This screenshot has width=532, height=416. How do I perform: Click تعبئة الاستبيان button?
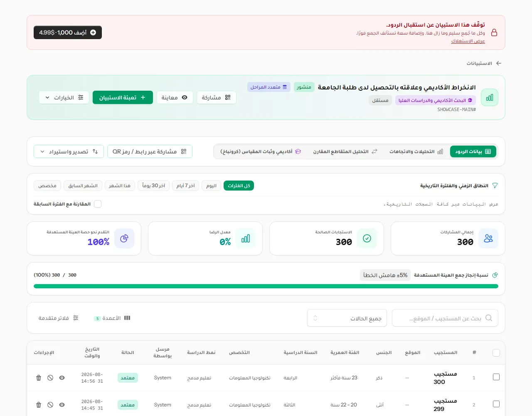123,97
